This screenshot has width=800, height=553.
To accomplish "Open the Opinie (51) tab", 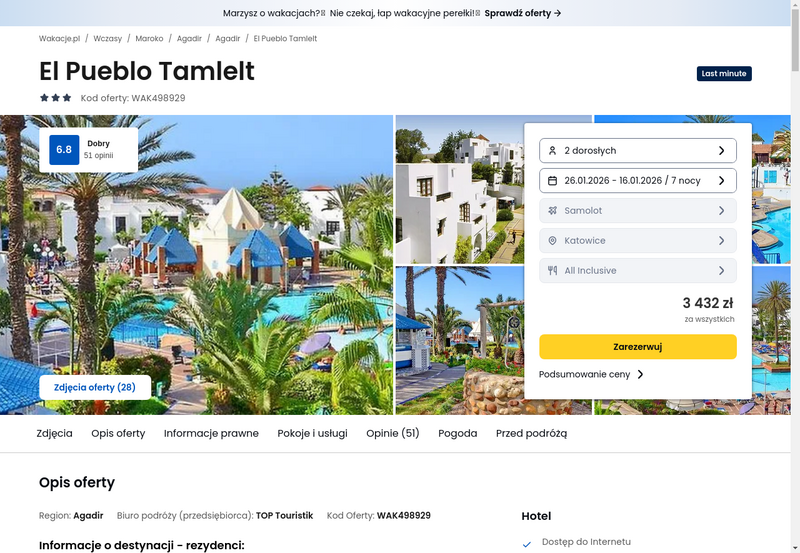I will click(392, 434).
